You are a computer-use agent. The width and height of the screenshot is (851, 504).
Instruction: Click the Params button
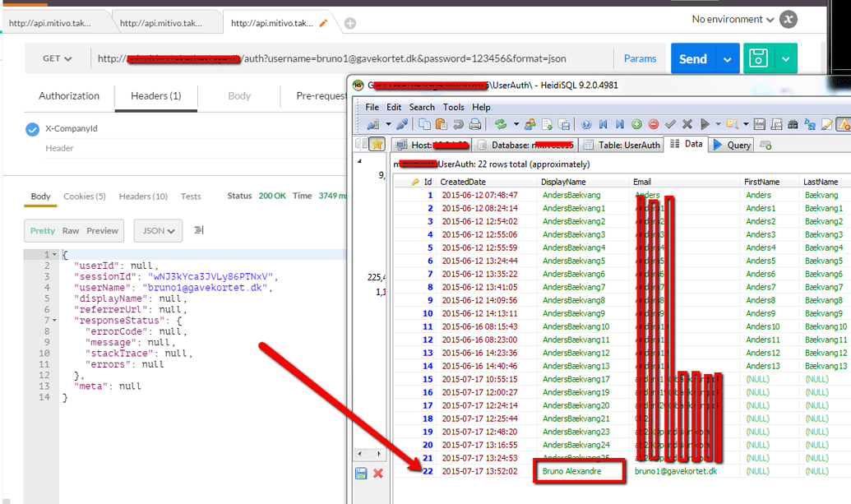(x=640, y=58)
